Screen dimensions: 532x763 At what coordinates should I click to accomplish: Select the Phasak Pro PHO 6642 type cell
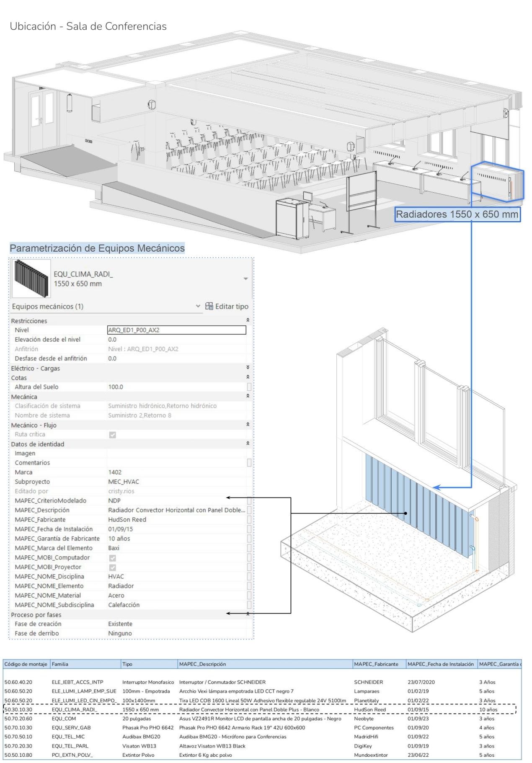click(x=148, y=728)
